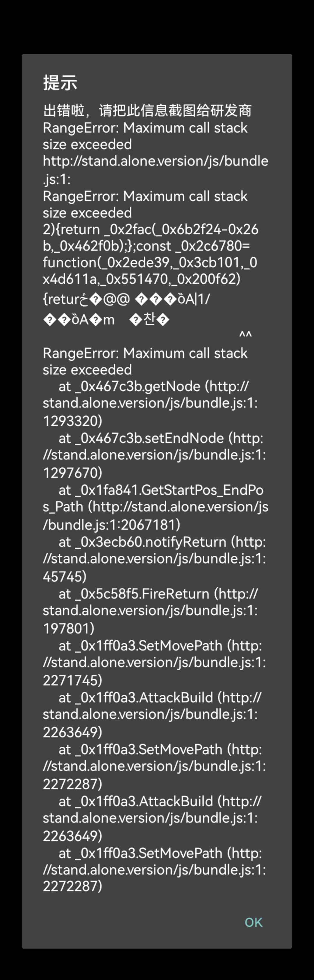Click the ^^ caret marker
Screen dimensions: 314x980
(245, 335)
